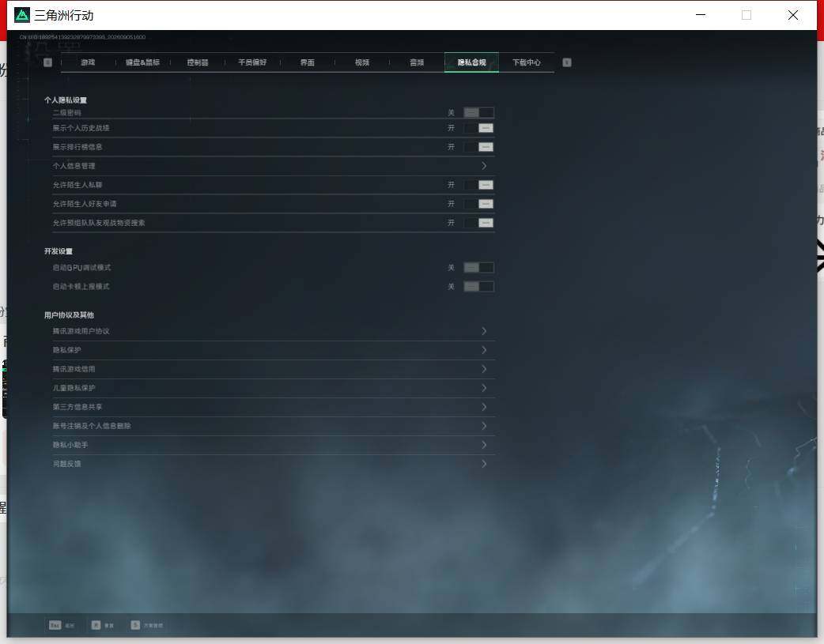
Task: Click the active 隐私合规 tab
Action: pos(471,62)
